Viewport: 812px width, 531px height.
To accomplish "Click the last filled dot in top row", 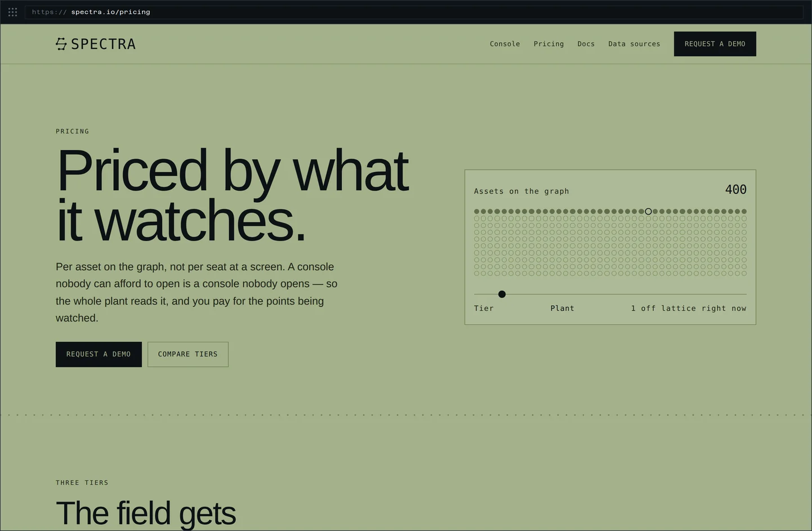I will click(x=744, y=212).
